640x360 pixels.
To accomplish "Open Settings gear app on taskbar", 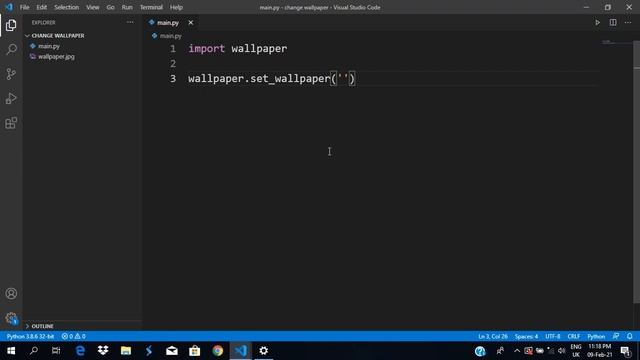I will [x=264, y=351].
